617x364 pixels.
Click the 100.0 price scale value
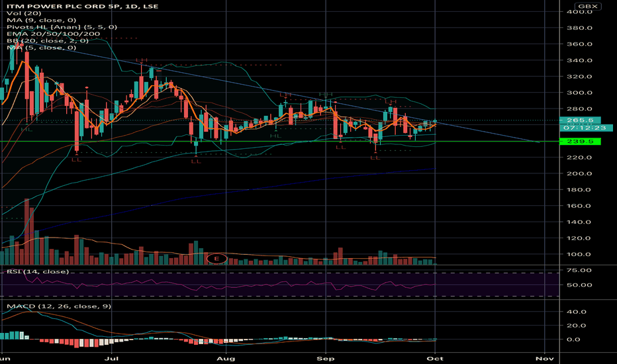click(x=579, y=254)
